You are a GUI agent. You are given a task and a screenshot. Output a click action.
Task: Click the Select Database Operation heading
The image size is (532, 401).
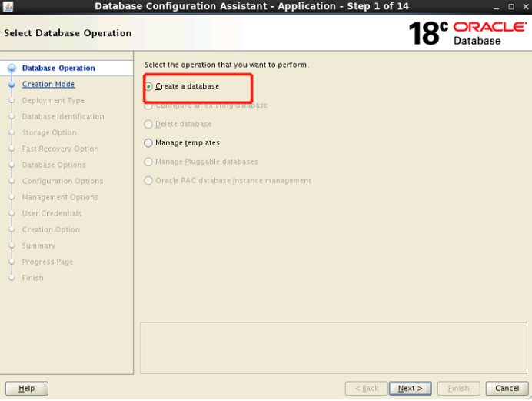click(68, 33)
